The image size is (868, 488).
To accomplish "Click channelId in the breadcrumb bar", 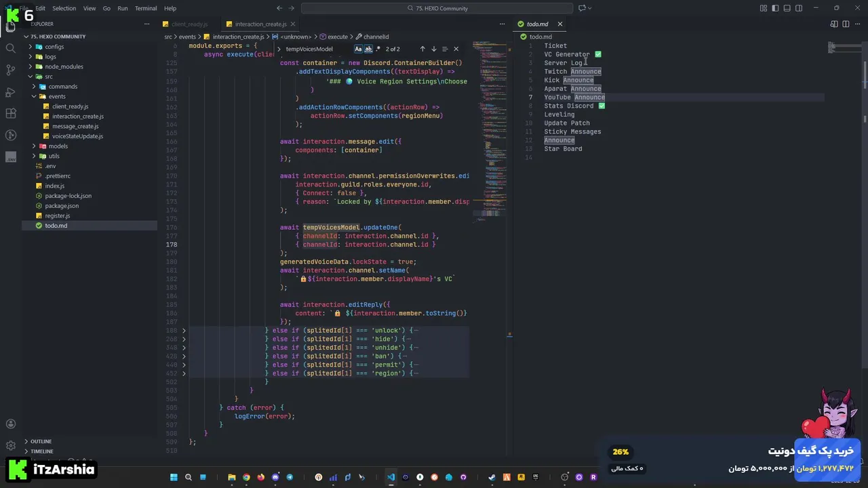I will tap(376, 37).
